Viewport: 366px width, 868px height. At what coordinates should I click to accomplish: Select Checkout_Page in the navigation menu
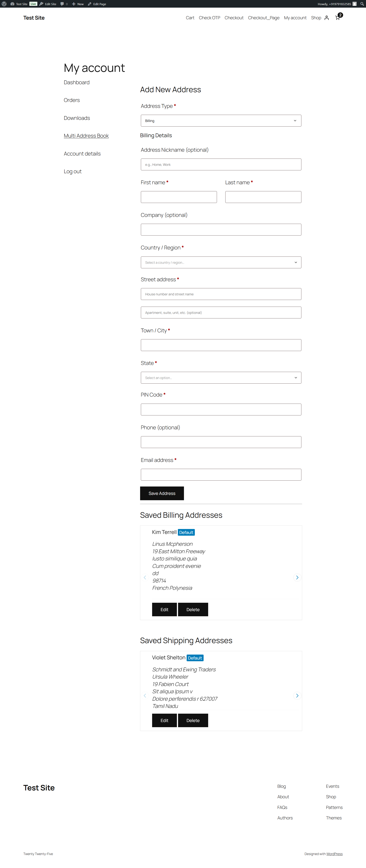[x=264, y=18]
